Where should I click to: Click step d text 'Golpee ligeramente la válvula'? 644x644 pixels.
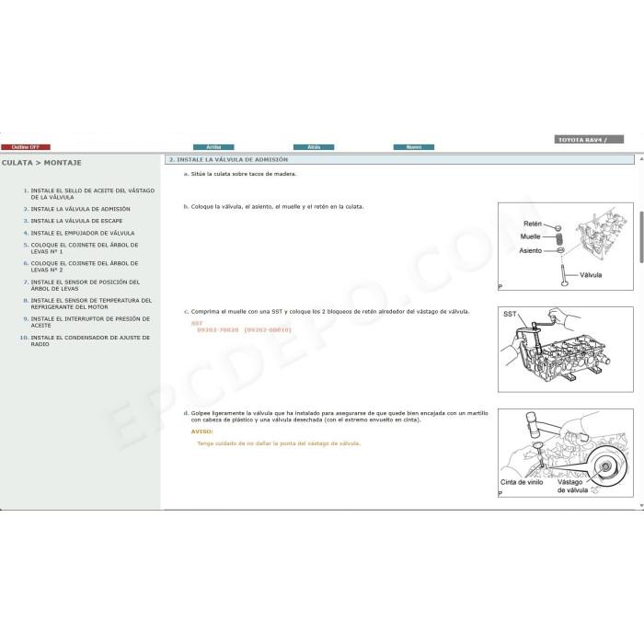coord(339,417)
